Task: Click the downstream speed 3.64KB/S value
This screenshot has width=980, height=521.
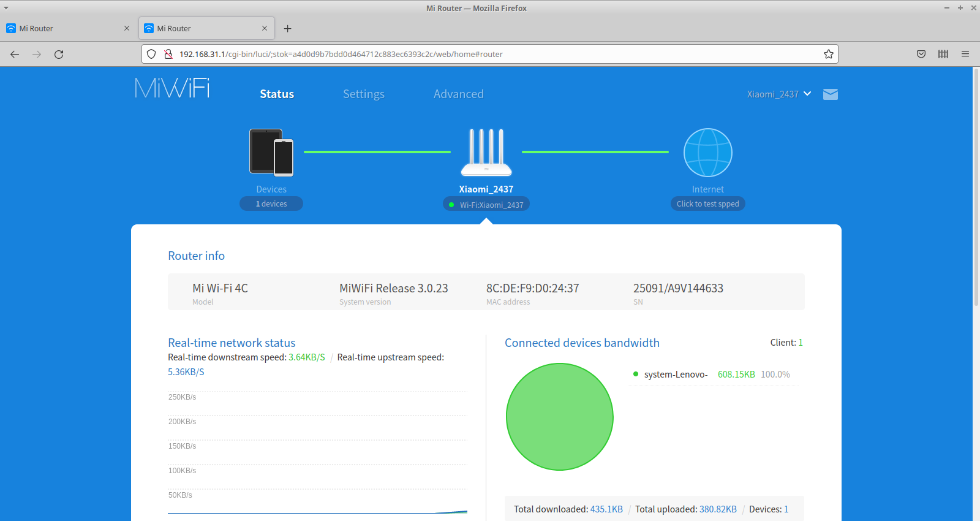Action: pyautogui.click(x=307, y=357)
